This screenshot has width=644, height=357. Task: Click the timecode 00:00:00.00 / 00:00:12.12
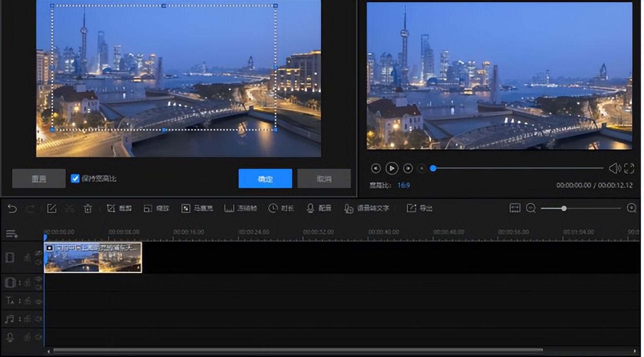594,185
